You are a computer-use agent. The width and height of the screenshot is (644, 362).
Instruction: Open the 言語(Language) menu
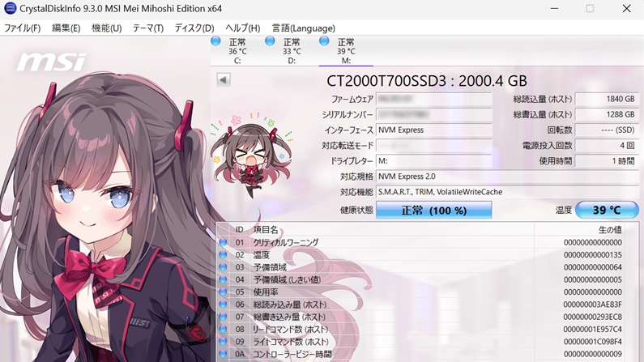coord(304,28)
